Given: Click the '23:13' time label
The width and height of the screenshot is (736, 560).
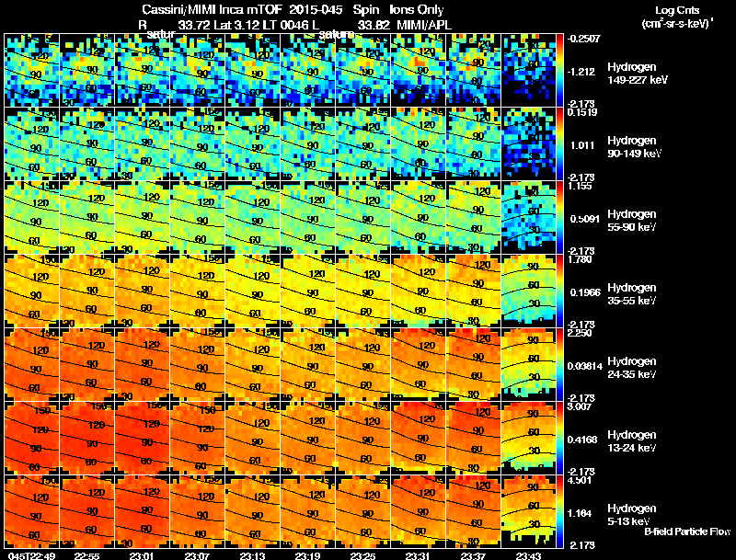Looking at the screenshot, I should coord(252,555).
